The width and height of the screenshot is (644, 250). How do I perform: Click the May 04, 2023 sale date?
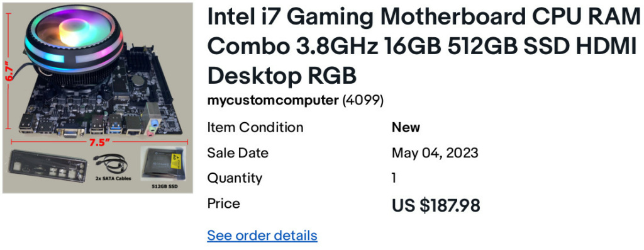(435, 153)
